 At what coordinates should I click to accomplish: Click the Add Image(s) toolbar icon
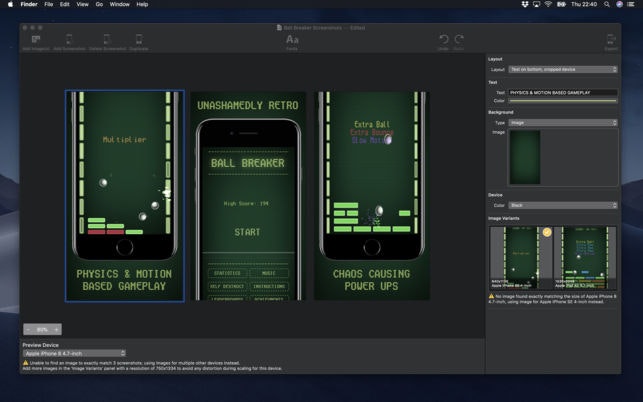[x=36, y=40]
